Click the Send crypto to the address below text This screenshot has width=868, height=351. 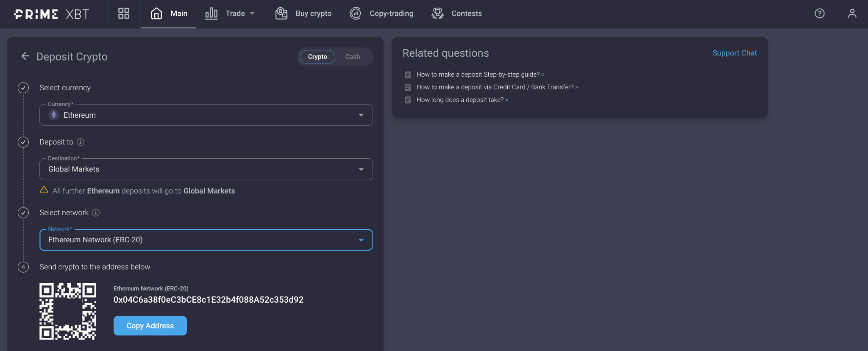95,267
